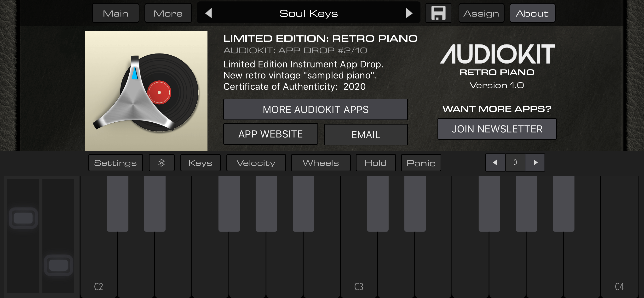The width and height of the screenshot is (644, 298).
Task: Open the Settings panel
Action: pos(115,163)
